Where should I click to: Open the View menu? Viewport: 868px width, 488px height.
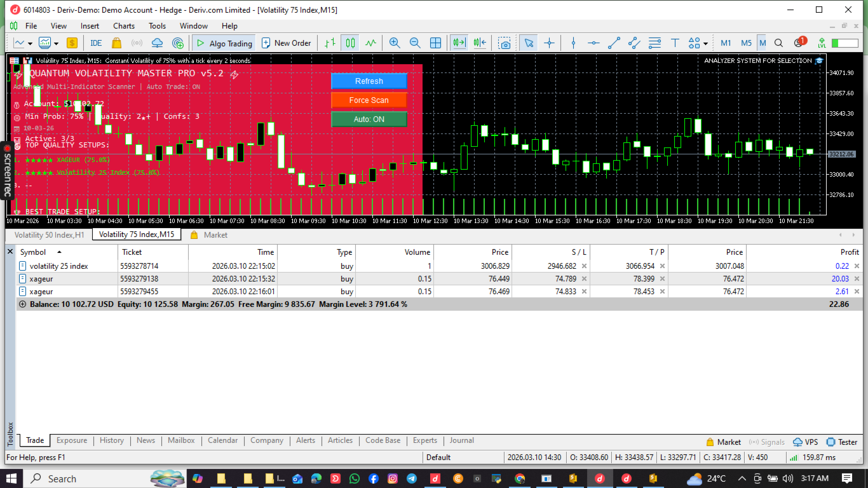coord(58,26)
